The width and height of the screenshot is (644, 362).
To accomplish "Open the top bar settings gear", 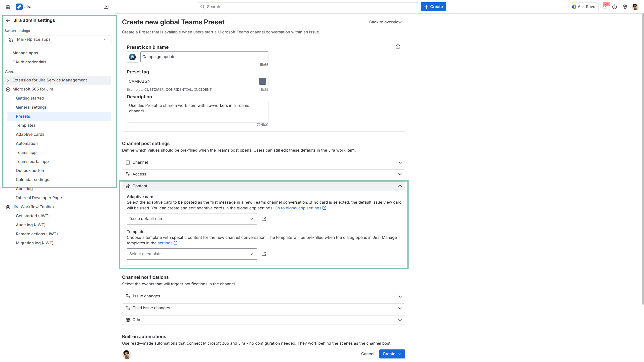I will tap(625, 7).
